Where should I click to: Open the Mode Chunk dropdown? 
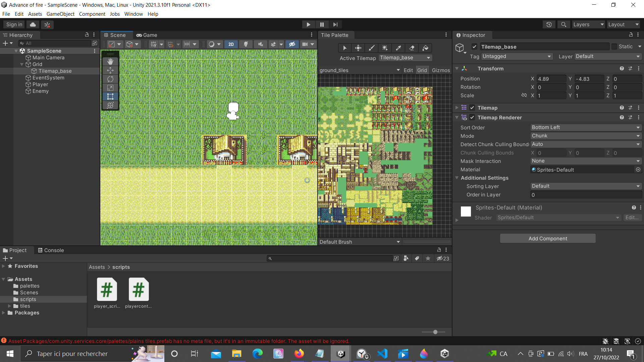pyautogui.click(x=586, y=136)
